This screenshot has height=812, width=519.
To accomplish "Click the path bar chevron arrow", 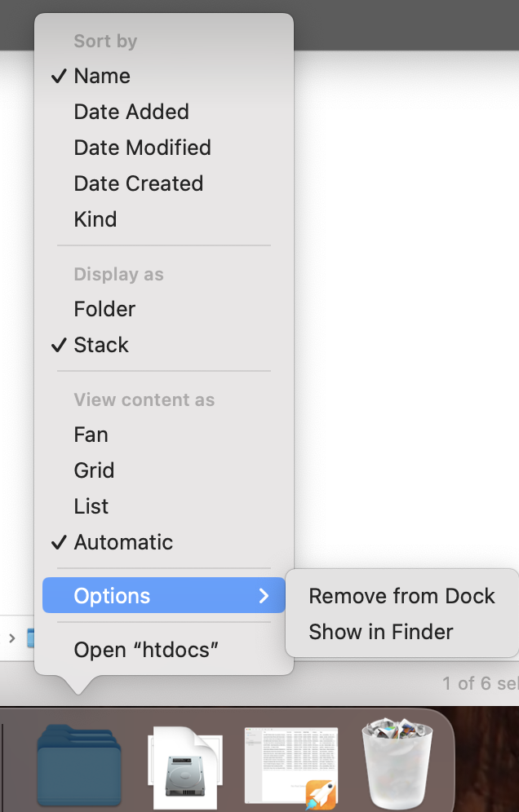I will click(x=11, y=638).
